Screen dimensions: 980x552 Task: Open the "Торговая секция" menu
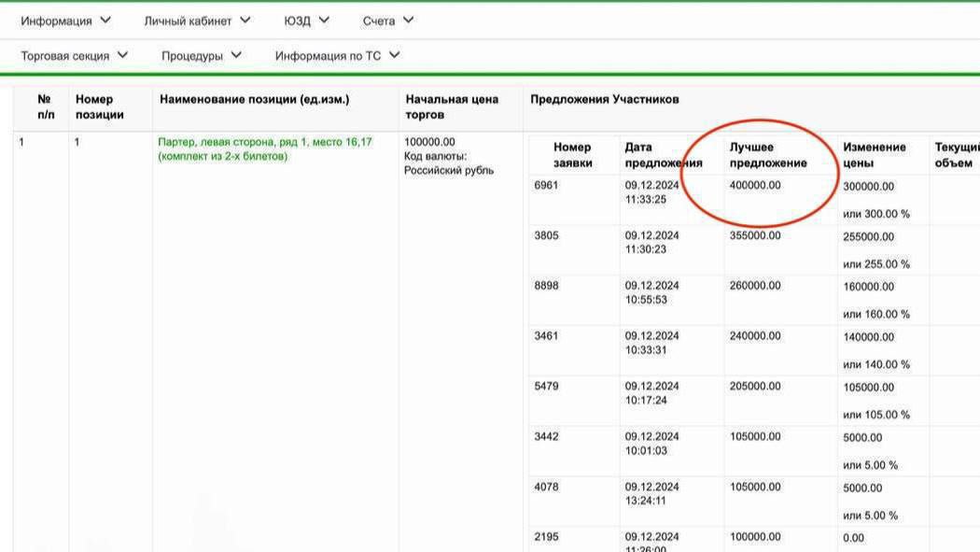(x=65, y=56)
